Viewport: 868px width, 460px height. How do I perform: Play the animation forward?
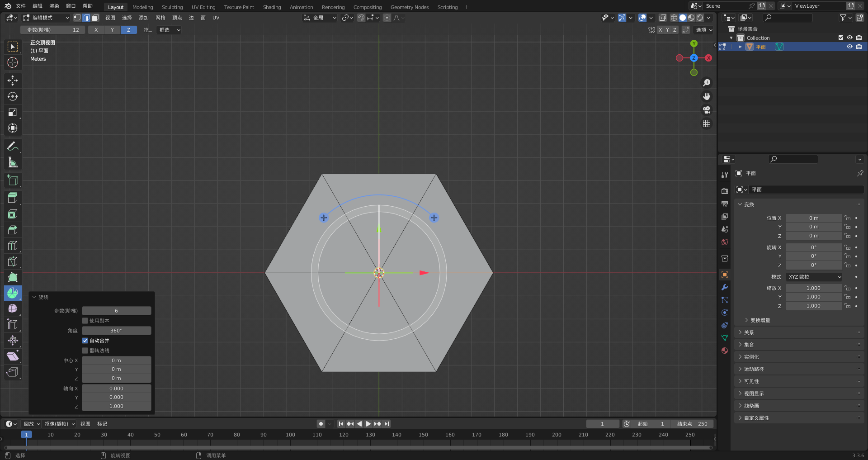368,424
